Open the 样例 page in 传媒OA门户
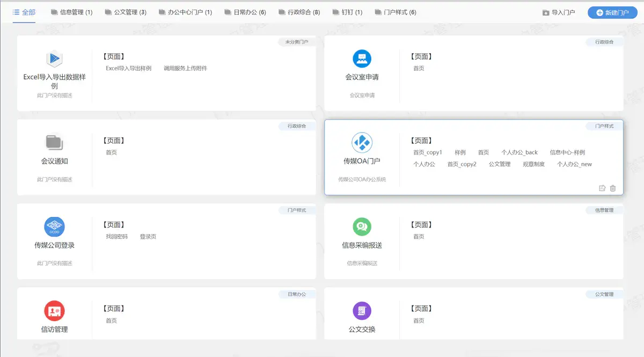 (x=460, y=152)
